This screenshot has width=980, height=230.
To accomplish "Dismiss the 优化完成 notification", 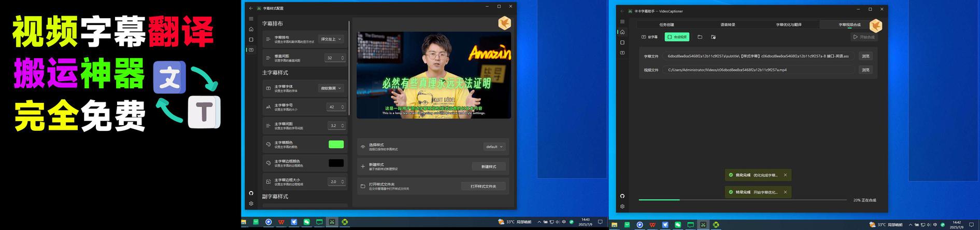I will coord(785,175).
